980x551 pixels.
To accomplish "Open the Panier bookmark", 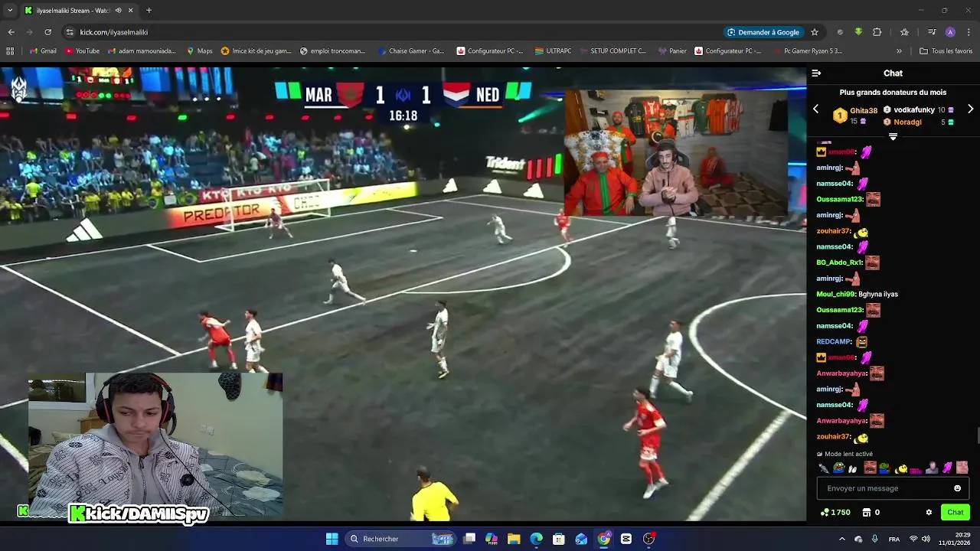I will [671, 51].
